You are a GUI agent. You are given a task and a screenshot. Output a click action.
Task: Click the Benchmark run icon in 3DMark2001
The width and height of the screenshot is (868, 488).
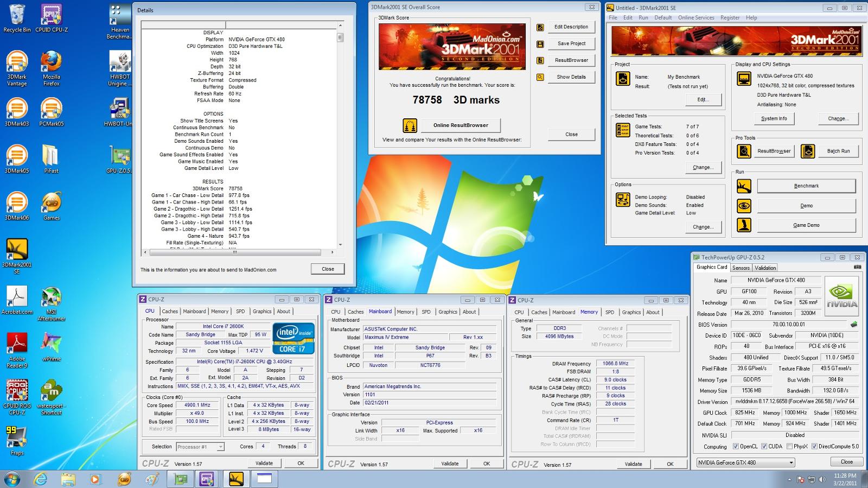(x=744, y=186)
